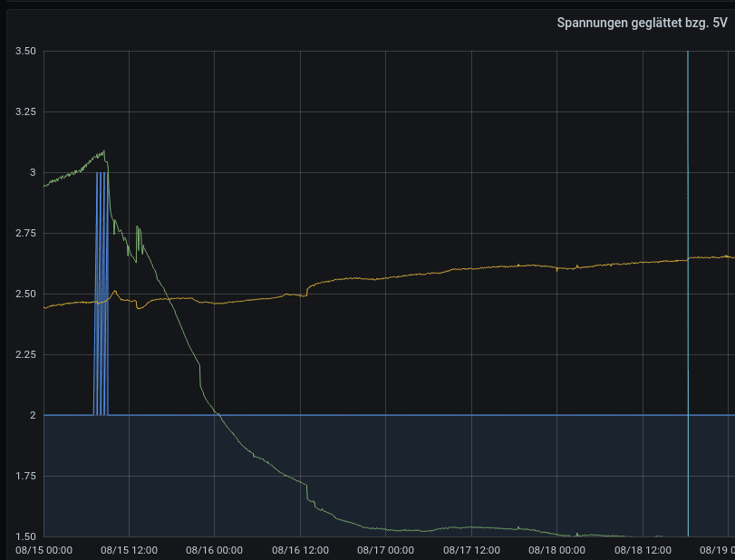Select the 3.50 y-axis label
The width and height of the screenshot is (735, 560).
point(25,51)
